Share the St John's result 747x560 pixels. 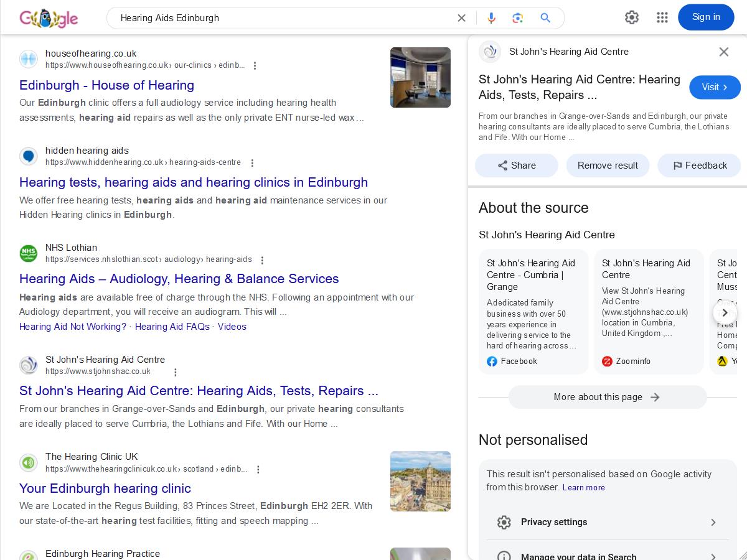[x=517, y=166]
